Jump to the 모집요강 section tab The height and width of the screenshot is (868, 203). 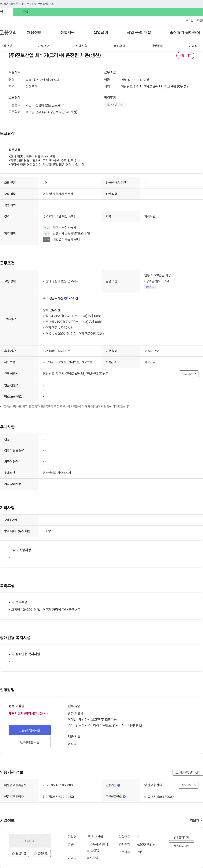point(6,46)
